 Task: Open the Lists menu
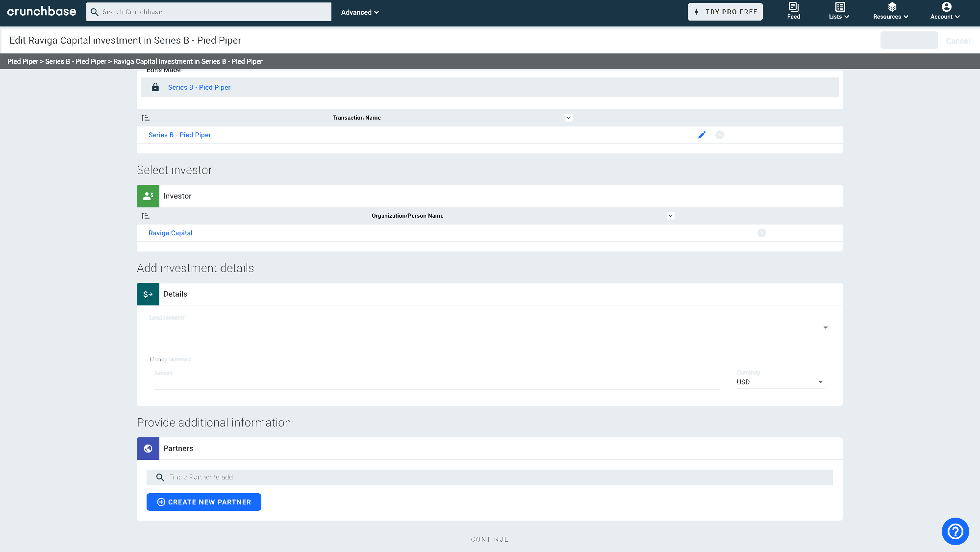point(839,11)
